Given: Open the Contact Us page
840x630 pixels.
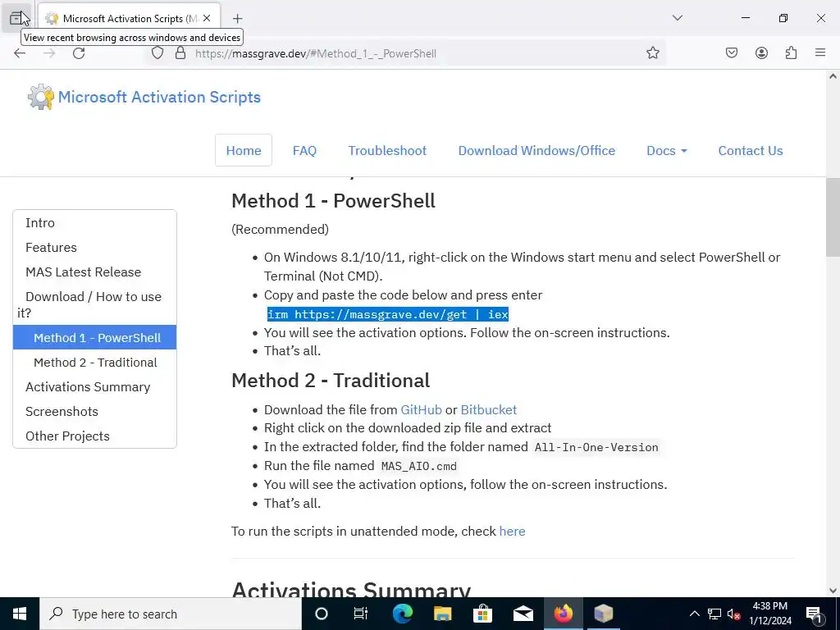Looking at the screenshot, I should 750,151.
